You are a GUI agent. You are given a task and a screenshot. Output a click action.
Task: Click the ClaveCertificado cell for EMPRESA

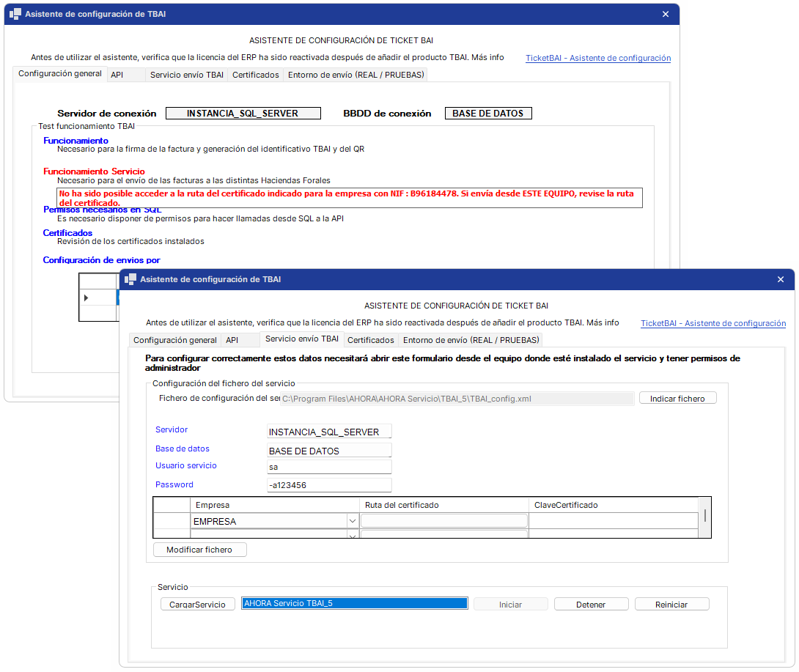click(x=614, y=521)
